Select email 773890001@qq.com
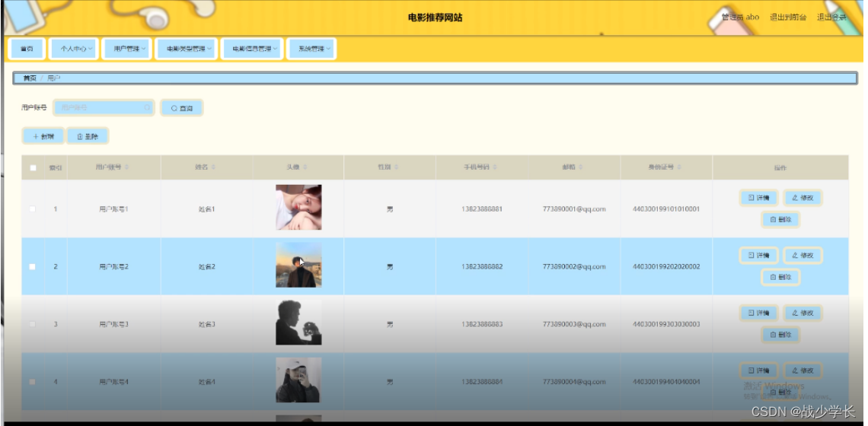This screenshot has height=426, width=868. (x=574, y=209)
